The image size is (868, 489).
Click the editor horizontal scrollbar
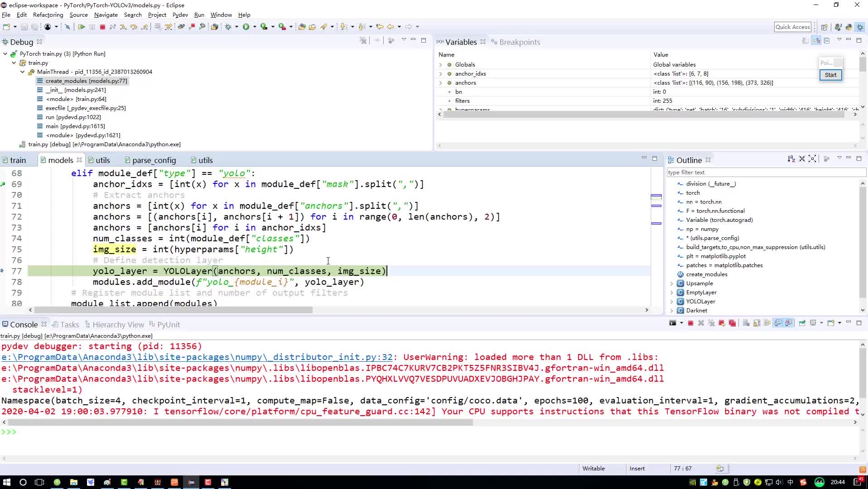coord(173,310)
